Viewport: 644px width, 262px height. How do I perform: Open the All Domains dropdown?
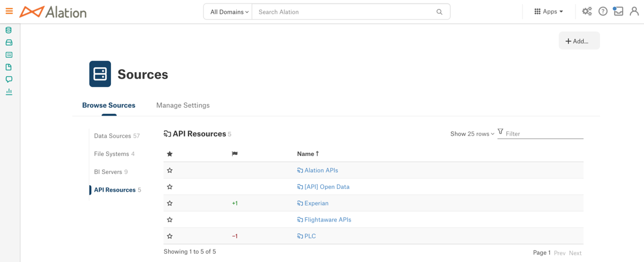[x=229, y=12]
